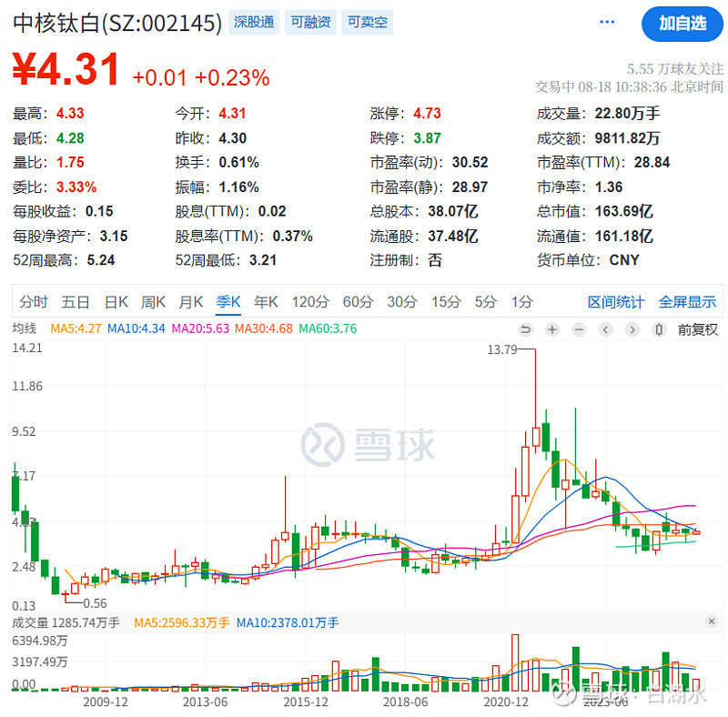Click the 可融资 tag
Screen dimensions: 728x717
(x=310, y=22)
